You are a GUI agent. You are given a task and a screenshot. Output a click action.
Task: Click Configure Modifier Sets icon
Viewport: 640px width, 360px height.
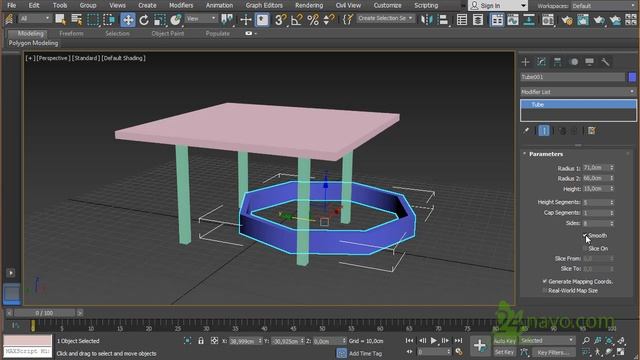591,131
